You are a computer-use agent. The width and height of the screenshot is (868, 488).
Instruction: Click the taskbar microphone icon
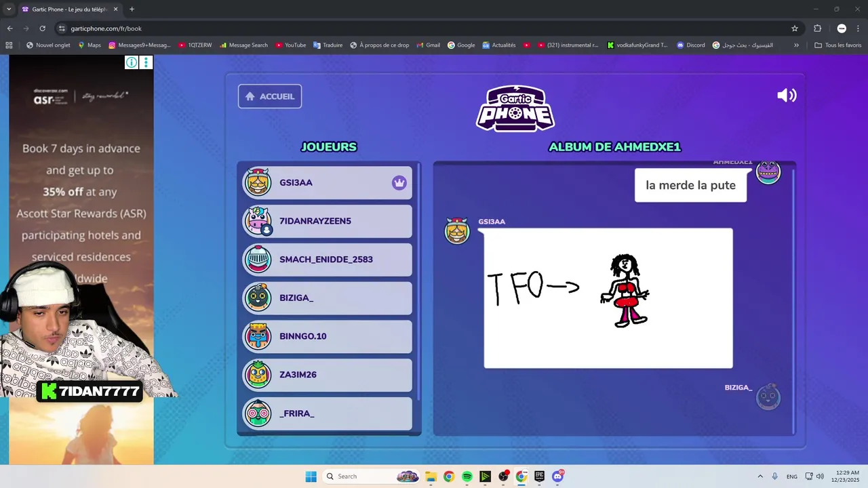(x=774, y=476)
